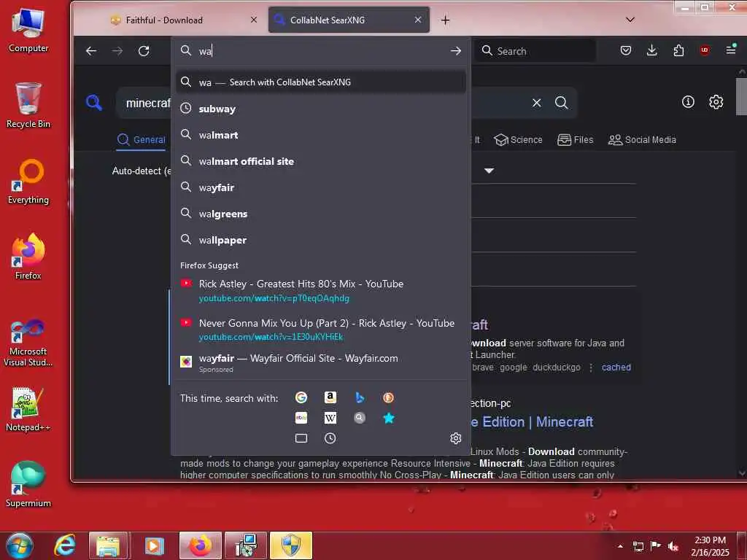
Task: Choose 'walmart official site' suggestion
Action: coord(321,161)
